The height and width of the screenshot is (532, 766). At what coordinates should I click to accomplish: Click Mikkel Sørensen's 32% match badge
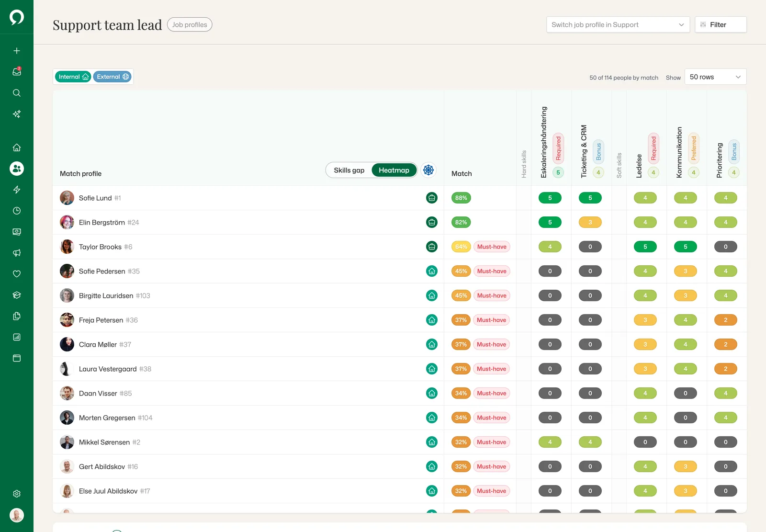(461, 442)
